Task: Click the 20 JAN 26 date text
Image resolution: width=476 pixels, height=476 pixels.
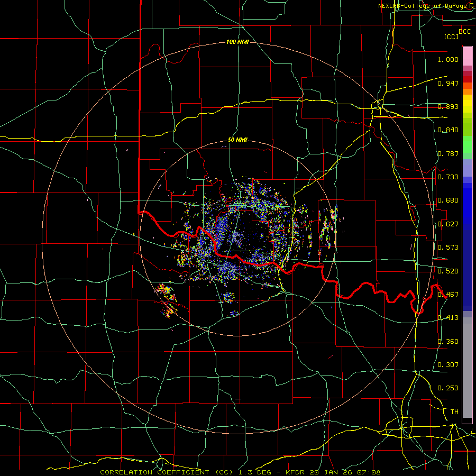Action: 330,472
